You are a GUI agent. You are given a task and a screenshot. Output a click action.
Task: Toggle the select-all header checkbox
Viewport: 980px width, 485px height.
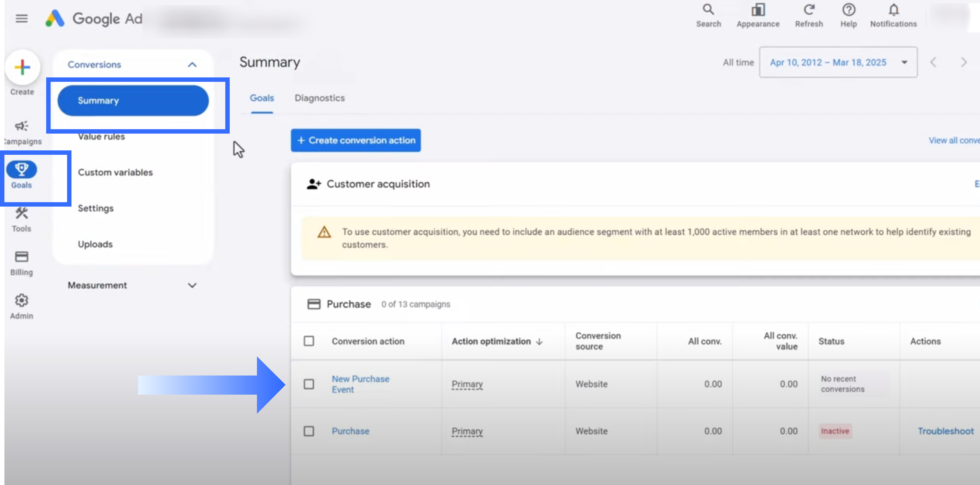[x=309, y=341]
